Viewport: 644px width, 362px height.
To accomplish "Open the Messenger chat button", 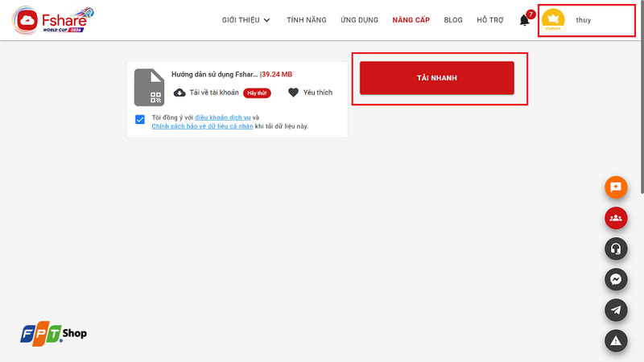I will pos(616,279).
